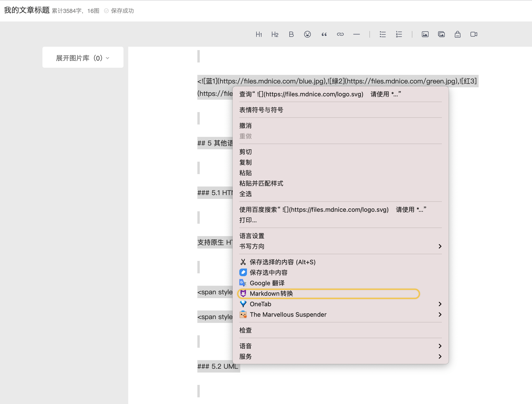The height and width of the screenshot is (404, 532).
Task: Create a bullet list
Action: click(x=382, y=34)
